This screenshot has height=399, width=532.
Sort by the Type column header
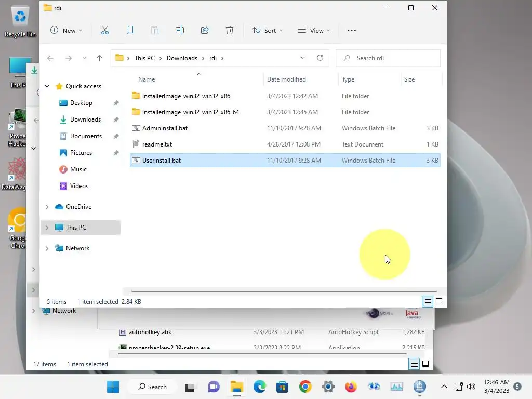tap(348, 79)
